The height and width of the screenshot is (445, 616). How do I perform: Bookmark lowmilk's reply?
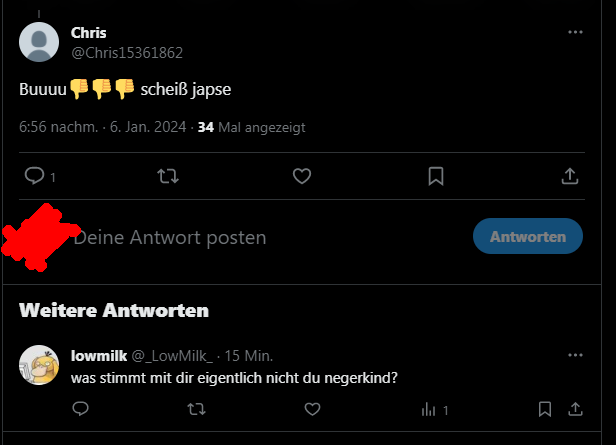545,409
